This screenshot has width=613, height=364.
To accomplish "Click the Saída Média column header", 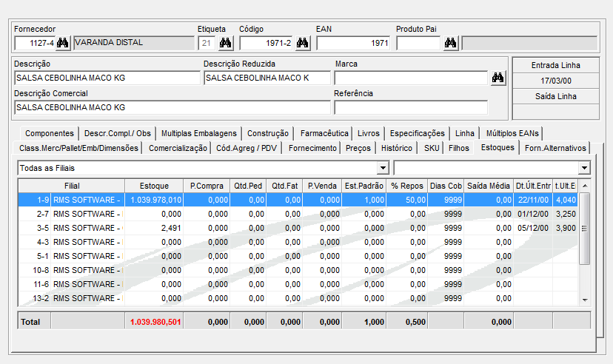I will [489, 186].
